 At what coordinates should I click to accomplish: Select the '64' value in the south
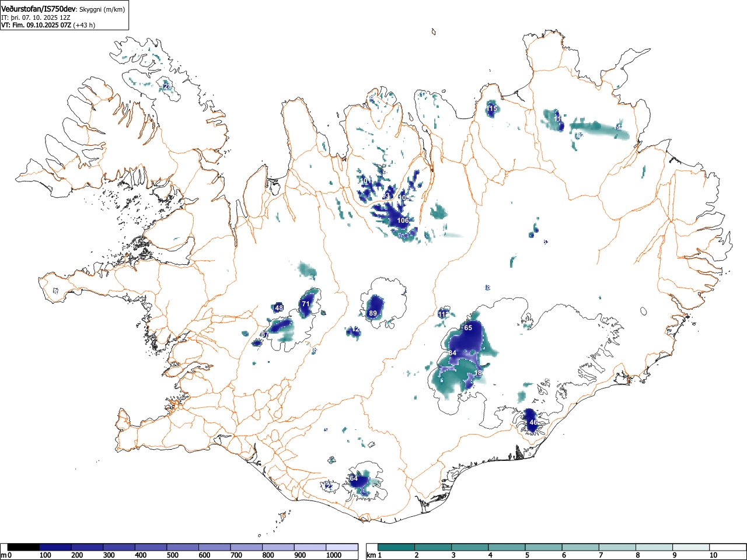354,478
